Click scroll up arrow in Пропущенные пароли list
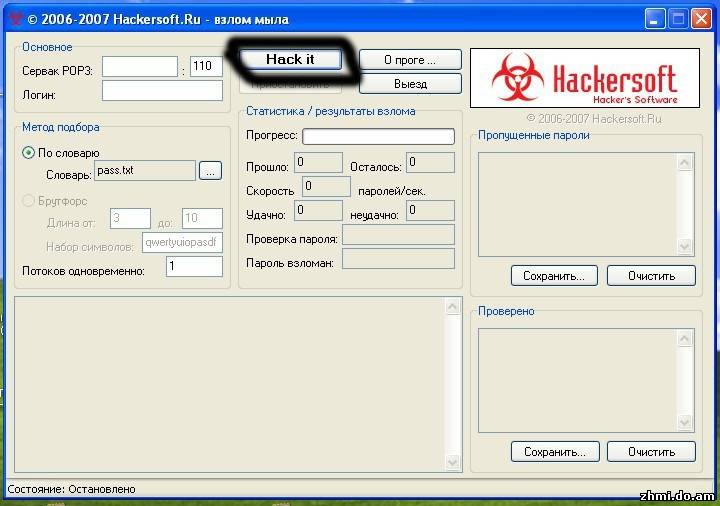This screenshot has width=720, height=506. point(684,163)
